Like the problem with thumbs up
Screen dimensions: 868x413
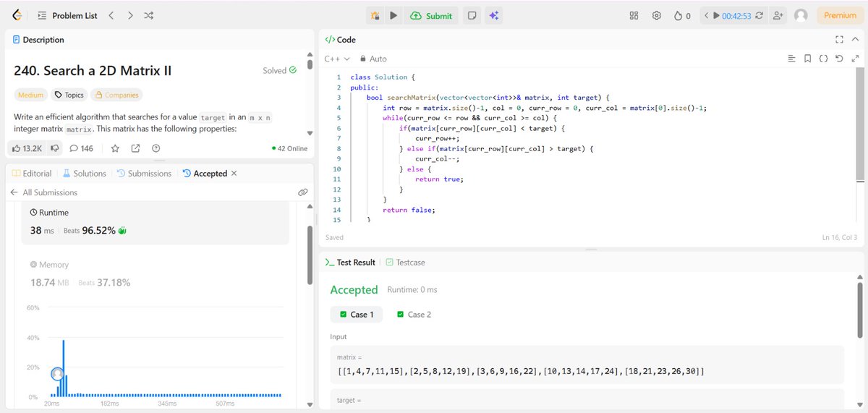27,148
